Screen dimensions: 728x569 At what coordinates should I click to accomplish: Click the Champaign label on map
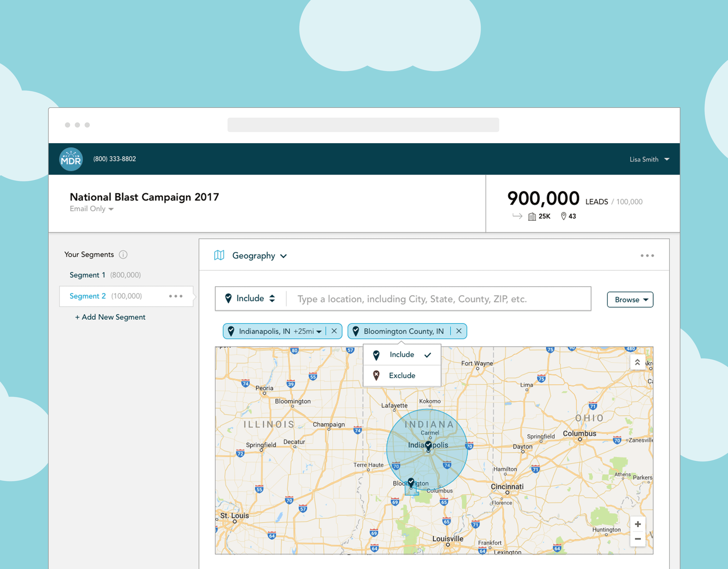(x=329, y=424)
